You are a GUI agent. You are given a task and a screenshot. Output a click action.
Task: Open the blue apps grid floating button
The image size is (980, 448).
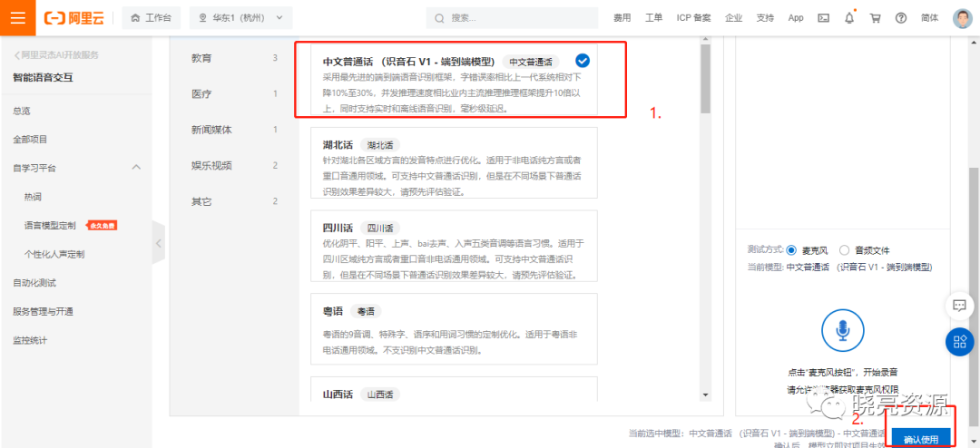click(x=959, y=341)
